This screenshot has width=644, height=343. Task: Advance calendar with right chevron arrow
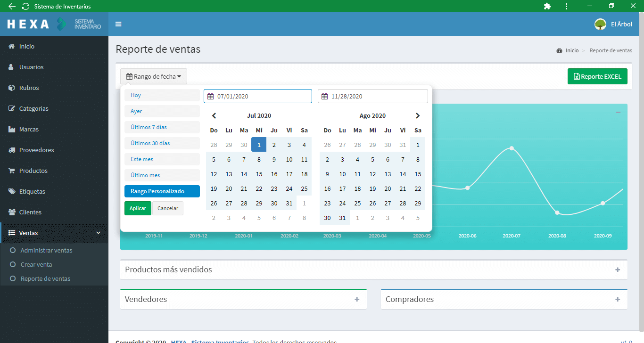(417, 115)
